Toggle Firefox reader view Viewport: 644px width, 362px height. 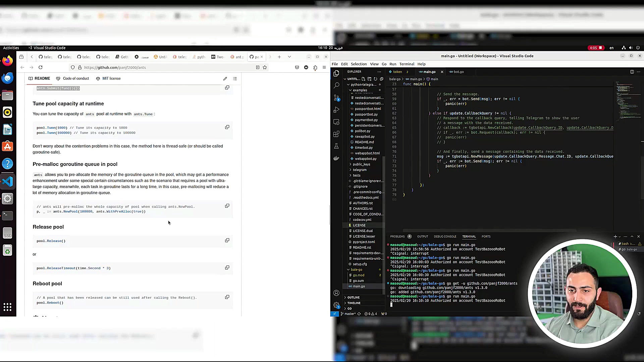click(258, 67)
